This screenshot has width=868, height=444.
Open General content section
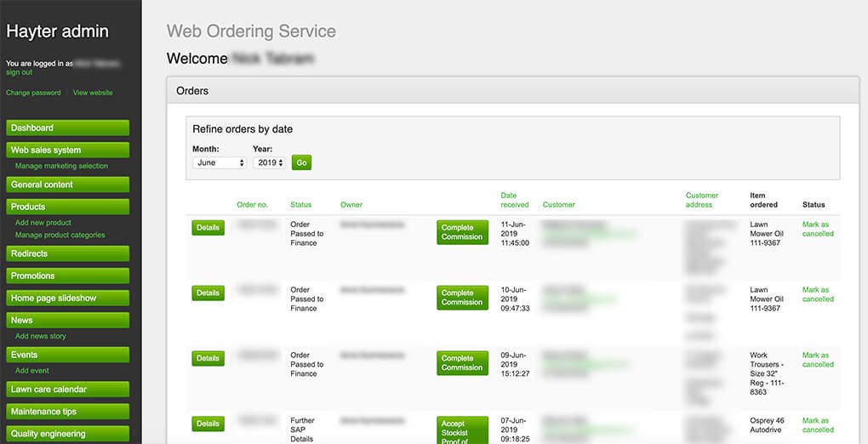(67, 185)
